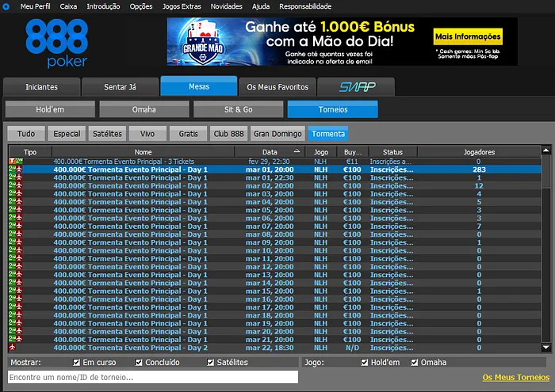The width and height of the screenshot is (555, 392).
Task: Toggle the Em curso checkbox
Action: pos(76,363)
